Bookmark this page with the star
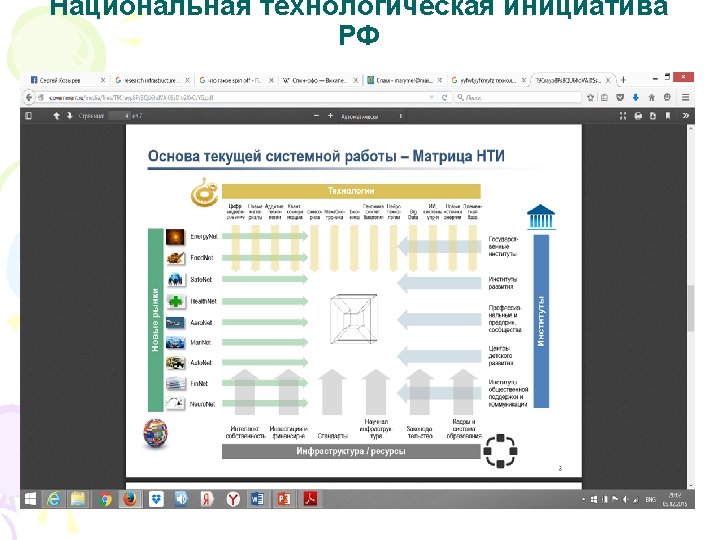The image size is (720, 540). (591, 97)
